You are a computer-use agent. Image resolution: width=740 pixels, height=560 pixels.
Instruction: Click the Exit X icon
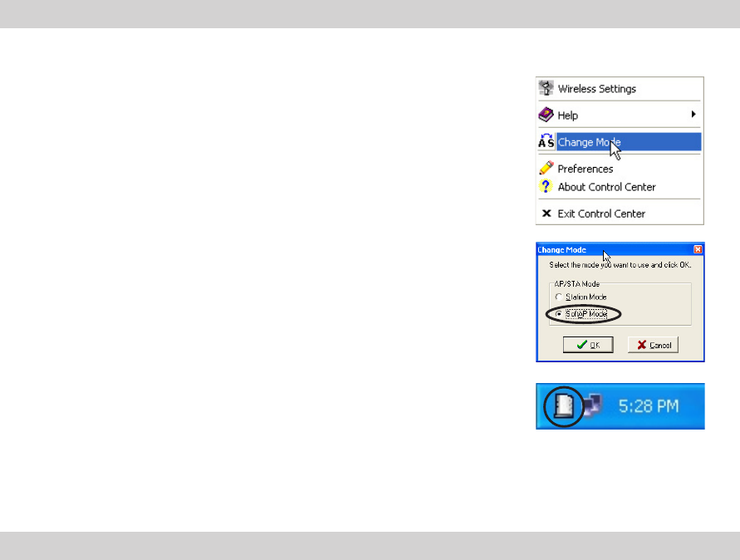(x=546, y=213)
